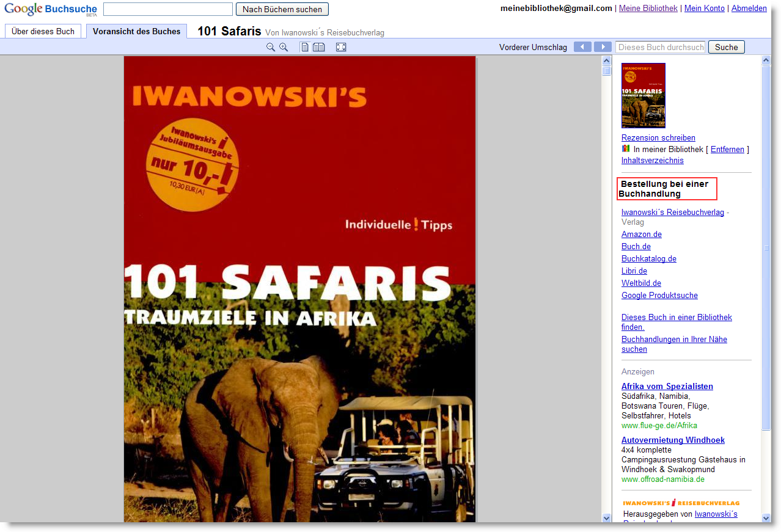The image size is (781, 532).
Task: Click the meinebibliothek@gmail.com account text
Action: pos(556,9)
